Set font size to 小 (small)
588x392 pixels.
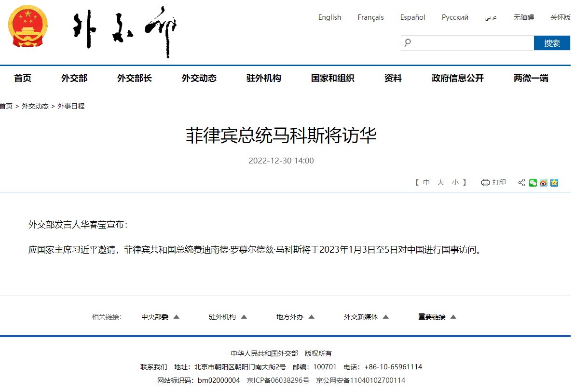pyautogui.click(x=455, y=183)
